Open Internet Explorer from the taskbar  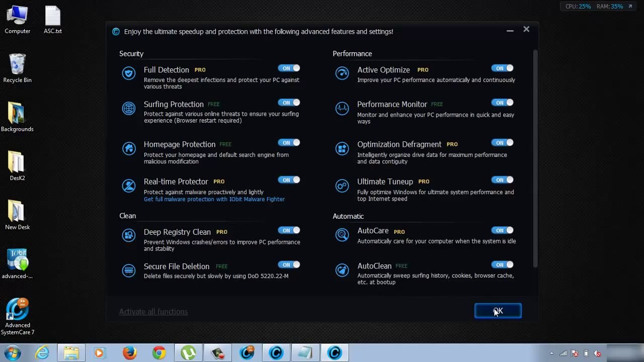(x=42, y=353)
